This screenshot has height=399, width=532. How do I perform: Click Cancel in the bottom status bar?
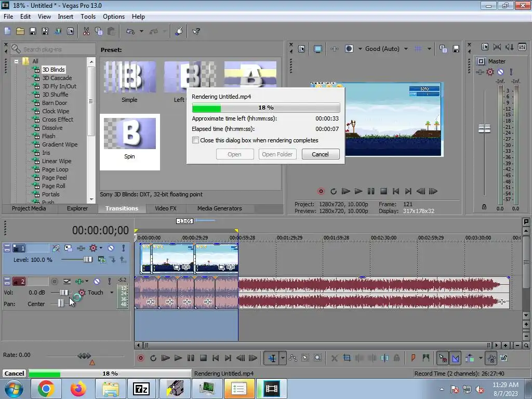[x=14, y=374]
